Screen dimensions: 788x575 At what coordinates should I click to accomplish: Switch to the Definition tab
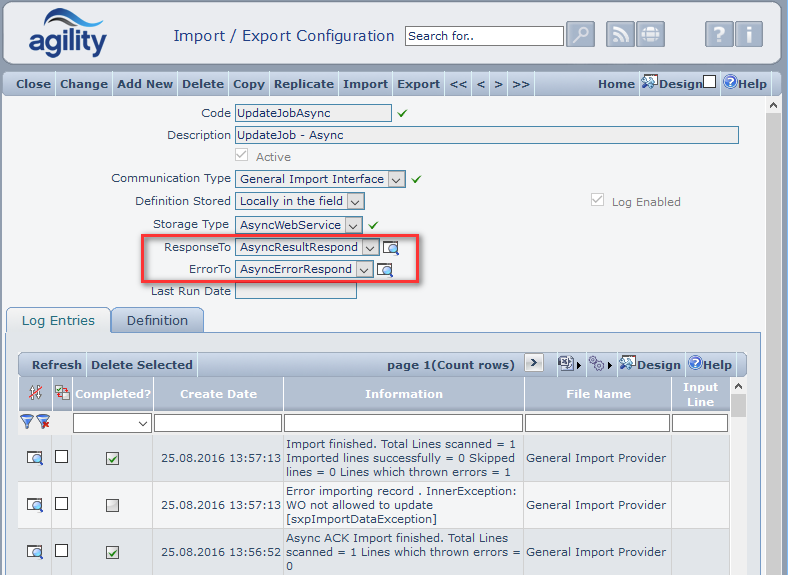point(157,320)
